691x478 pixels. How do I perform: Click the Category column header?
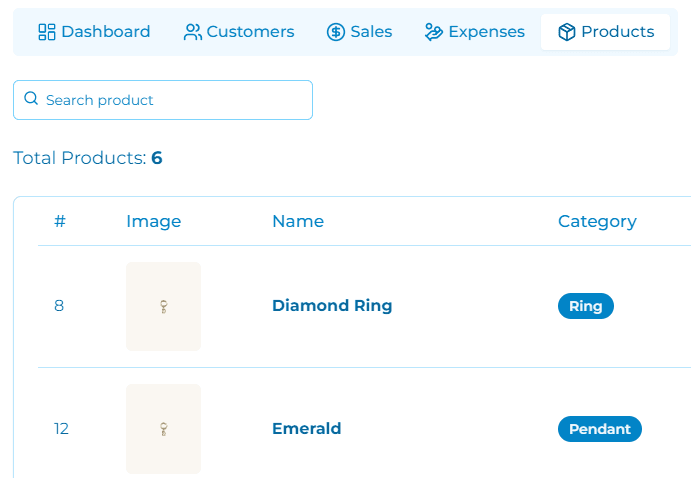[597, 222]
